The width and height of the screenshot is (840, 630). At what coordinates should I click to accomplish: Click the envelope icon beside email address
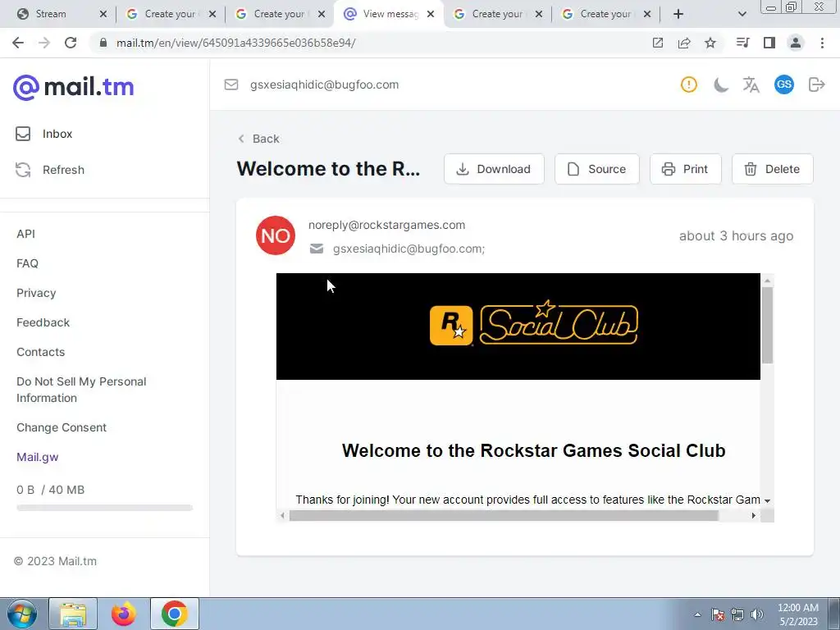click(231, 84)
